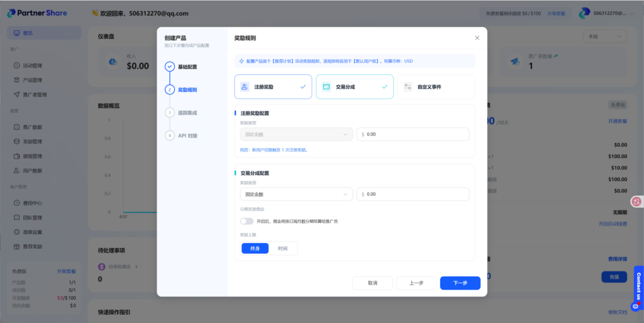Expand the user account menu at top right
The width and height of the screenshot is (644, 323).
tap(604, 13)
